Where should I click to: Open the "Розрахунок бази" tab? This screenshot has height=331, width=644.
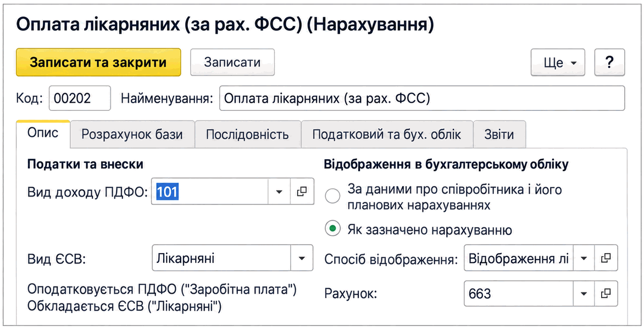(132, 134)
